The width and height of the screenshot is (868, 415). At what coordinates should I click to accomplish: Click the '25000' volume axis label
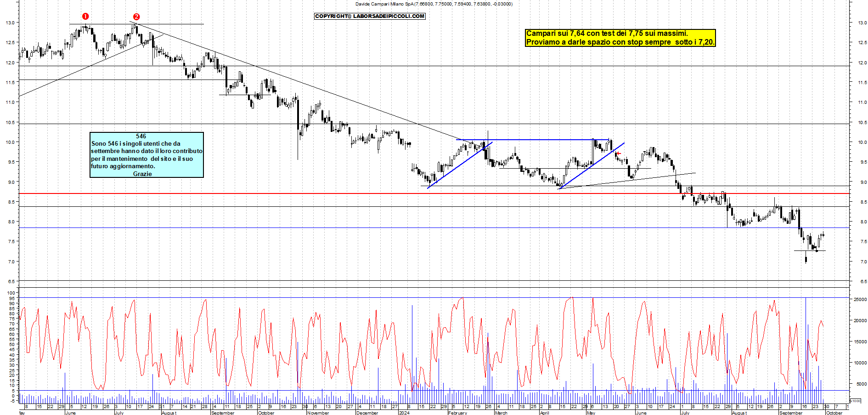pos(860,299)
